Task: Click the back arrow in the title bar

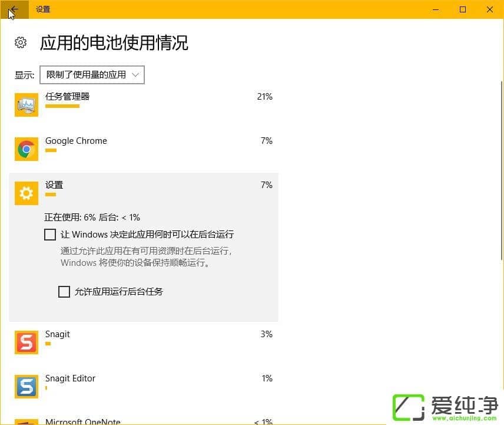Action: (x=13, y=9)
